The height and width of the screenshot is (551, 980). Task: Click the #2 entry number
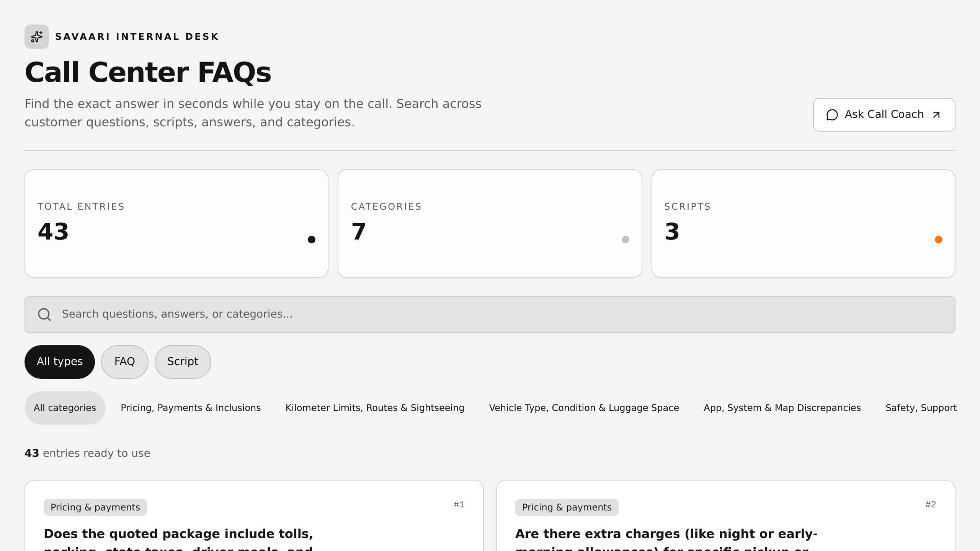click(x=931, y=505)
